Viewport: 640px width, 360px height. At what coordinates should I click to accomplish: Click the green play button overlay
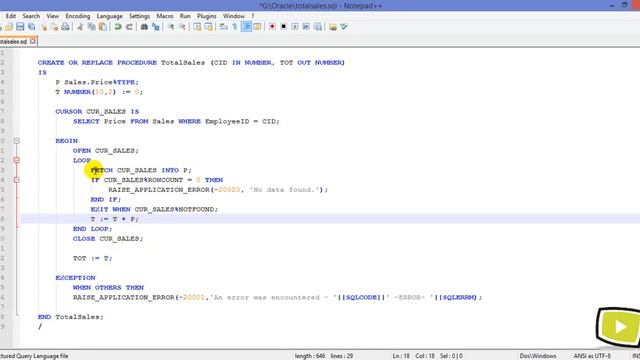click(619, 327)
